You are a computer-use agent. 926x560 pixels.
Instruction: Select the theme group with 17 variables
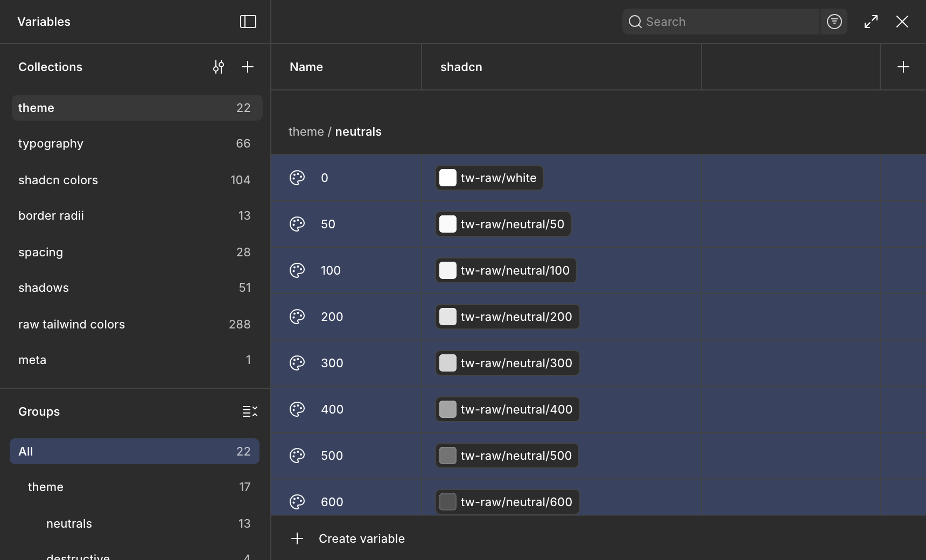coord(135,487)
